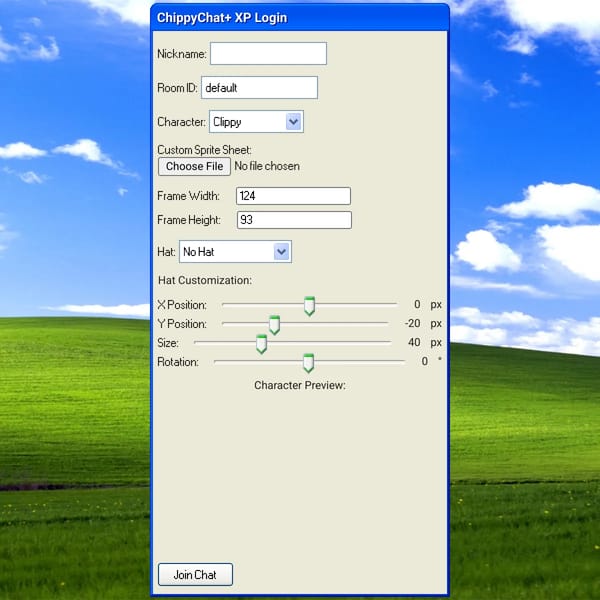The height and width of the screenshot is (600, 600).
Task: Open the Hat dropdown showing No Hat
Action: (235, 252)
